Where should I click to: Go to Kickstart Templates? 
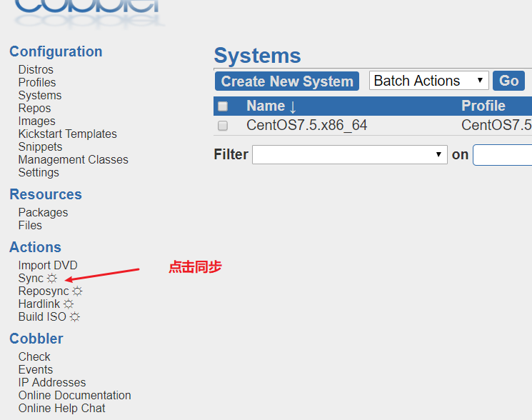pyautogui.click(x=67, y=134)
